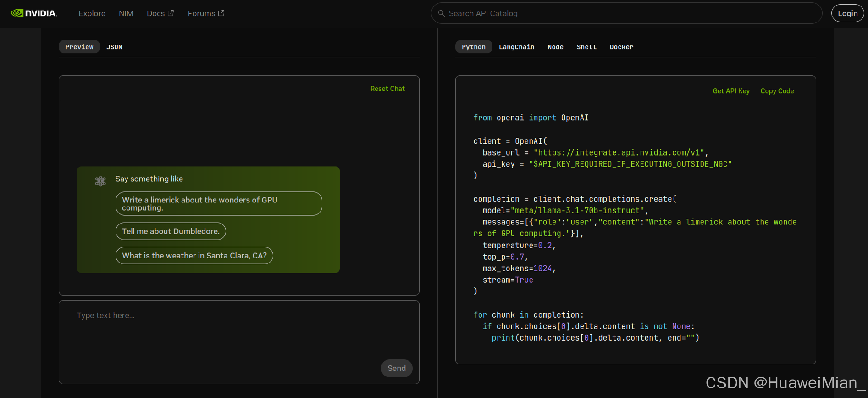Click the Login button

(x=847, y=13)
